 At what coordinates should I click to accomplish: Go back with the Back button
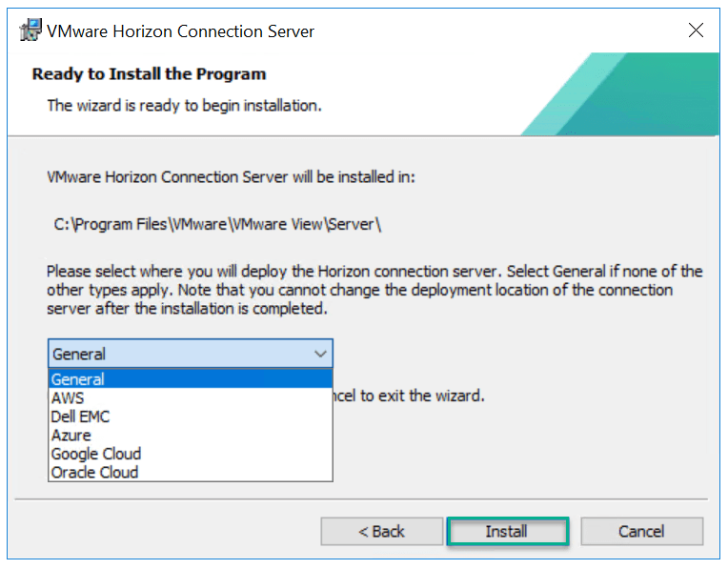[381, 531]
